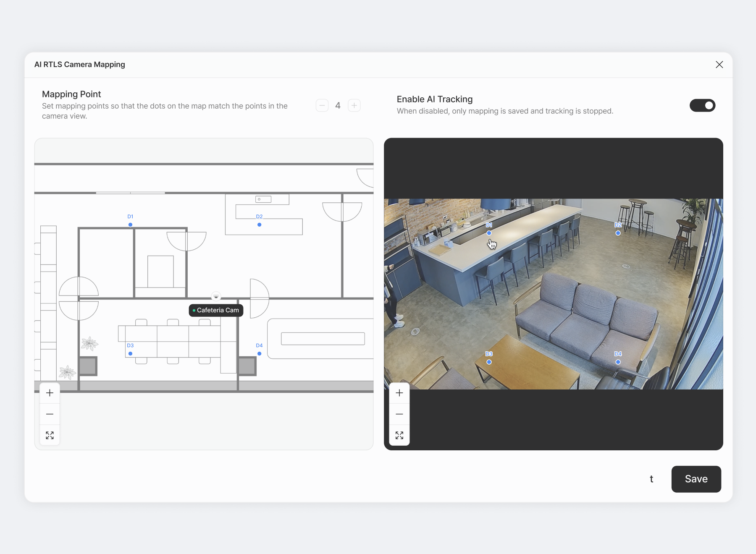The width and height of the screenshot is (756, 554).
Task: Click point D4 in the camera view
Action: tap(618, 362)
